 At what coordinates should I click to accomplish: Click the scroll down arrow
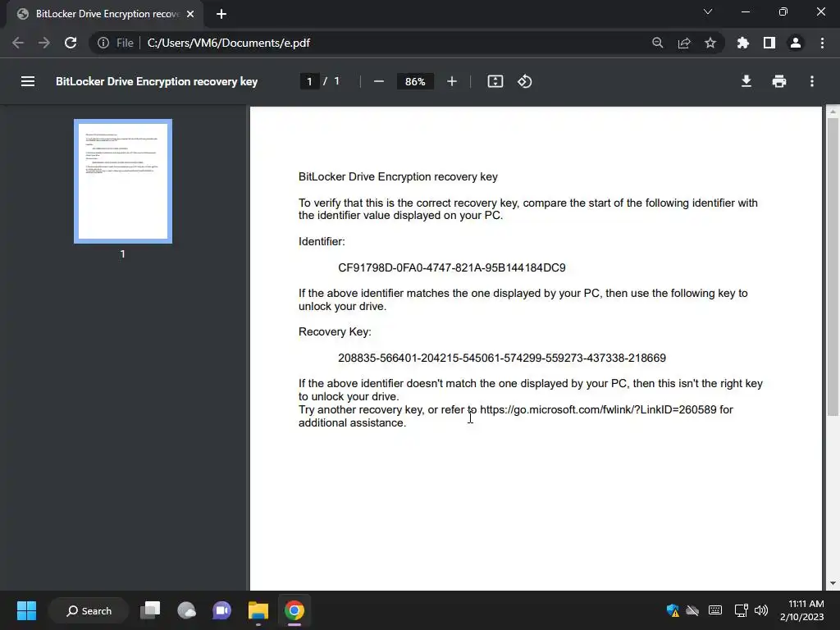click(832, 583)
